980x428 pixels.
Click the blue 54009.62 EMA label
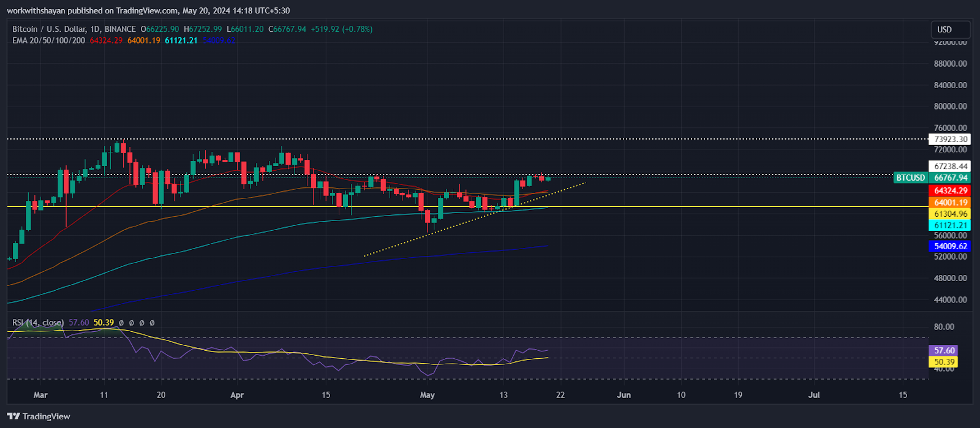[950, 246]
